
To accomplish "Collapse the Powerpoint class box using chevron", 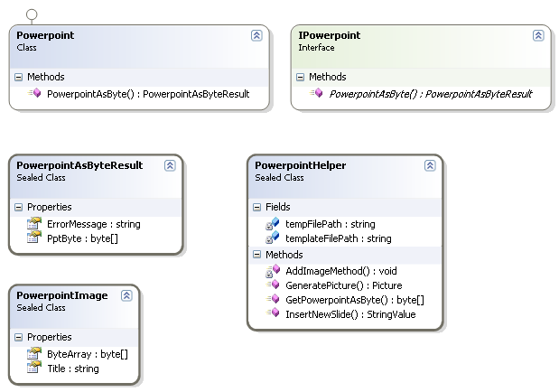I will (256, 35).
